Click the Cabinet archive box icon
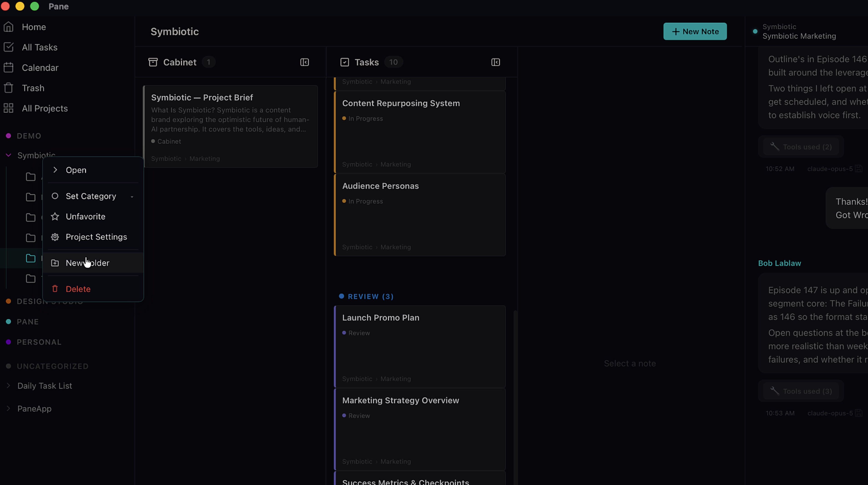This screenshot has height=485, width=868. click(x=153, y=62)
